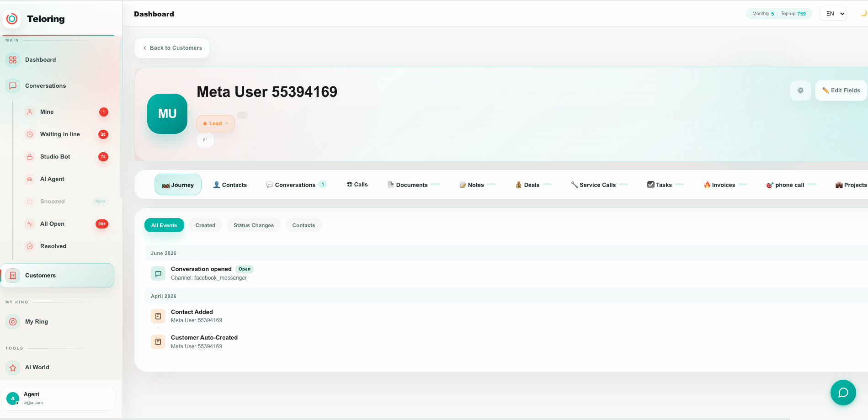Screen dimensions: 868x420
Task: Click the Waiting in line sidebar label
Action: click(x=60, y=134)
